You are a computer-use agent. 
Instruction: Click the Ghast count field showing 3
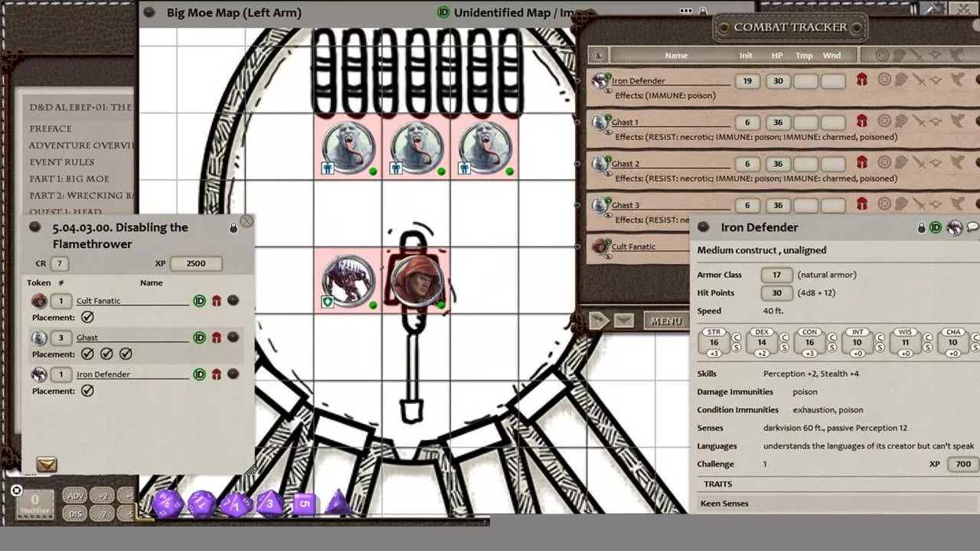point(61,337)
